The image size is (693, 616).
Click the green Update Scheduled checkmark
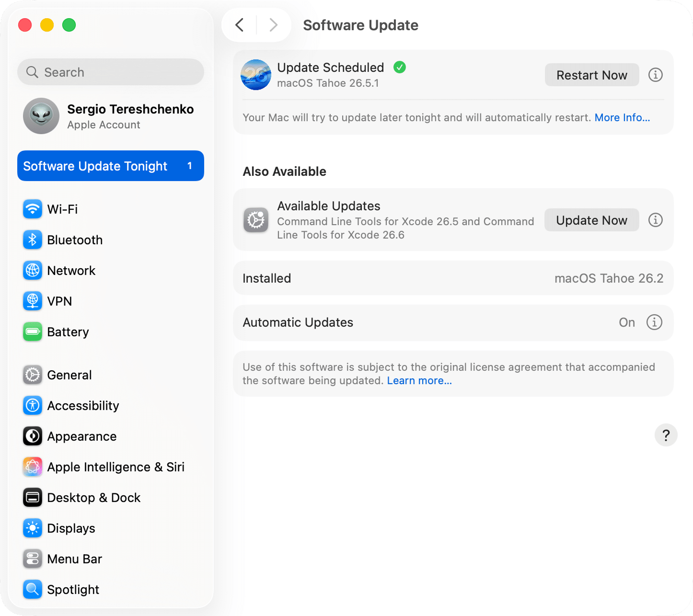400,68
